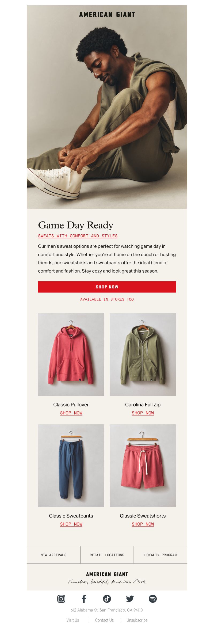Open the Twitter bird icon
Screen dimensions: 214x644
130,599
